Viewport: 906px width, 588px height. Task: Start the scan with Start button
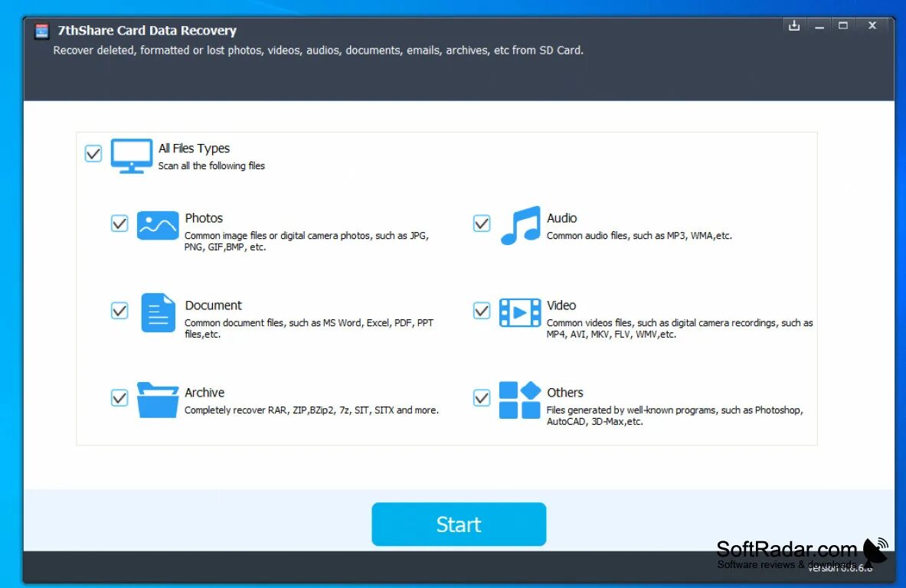tap(459, 524)
